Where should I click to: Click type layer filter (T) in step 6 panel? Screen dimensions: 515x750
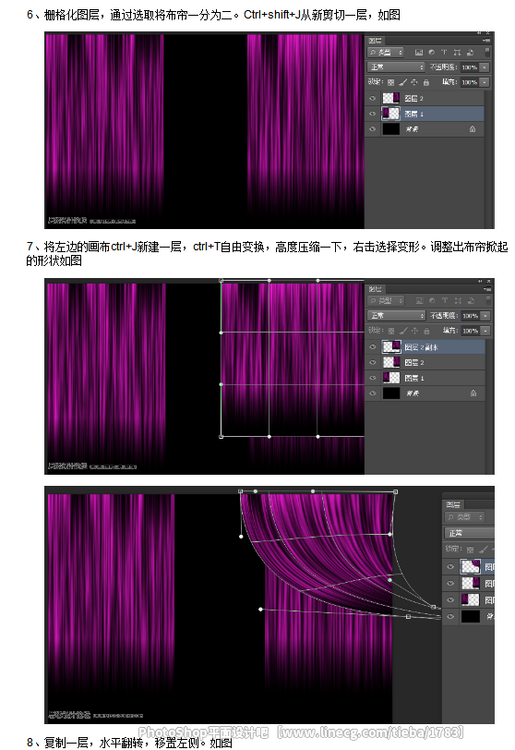click(444, 52)
